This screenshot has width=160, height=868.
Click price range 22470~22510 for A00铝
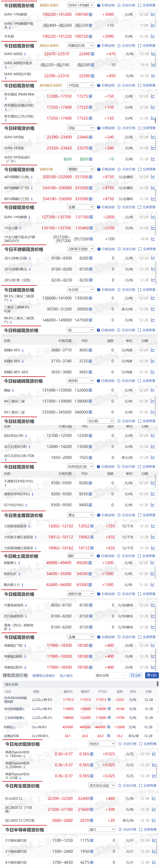[x=56, y=54]
